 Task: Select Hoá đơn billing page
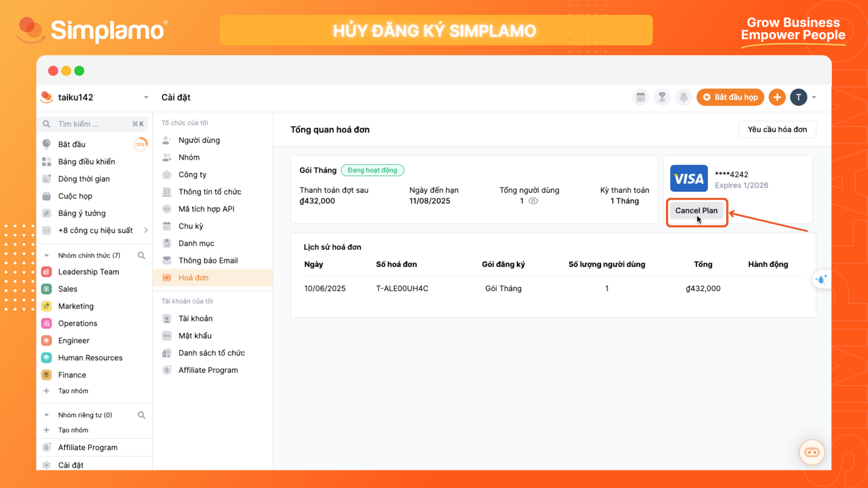tap(212, 277)
